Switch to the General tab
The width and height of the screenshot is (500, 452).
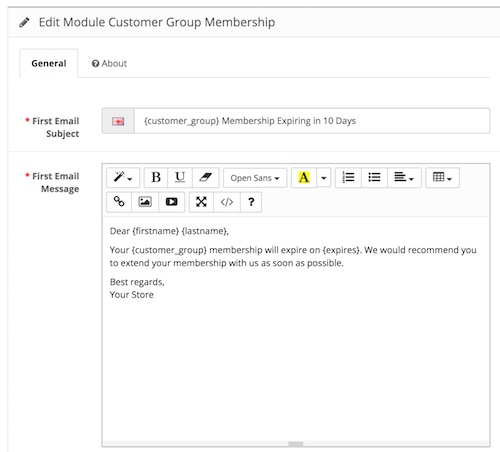(x=49, y=63)
